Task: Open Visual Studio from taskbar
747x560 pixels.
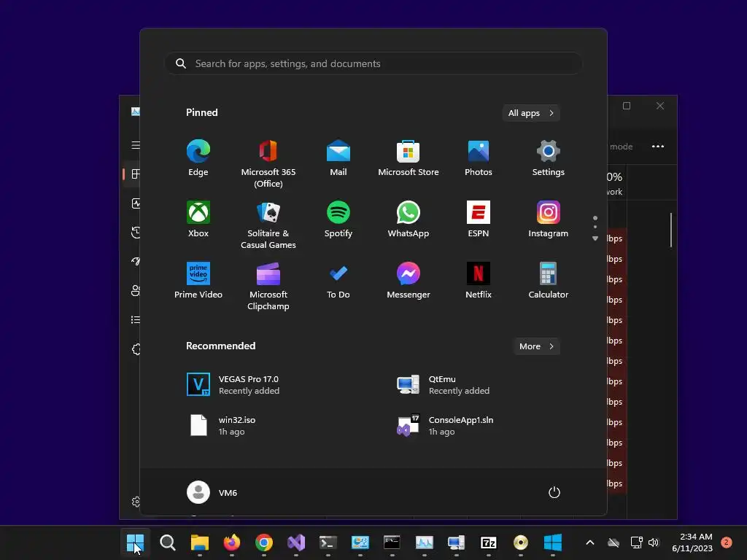Action: pos(296,542)
